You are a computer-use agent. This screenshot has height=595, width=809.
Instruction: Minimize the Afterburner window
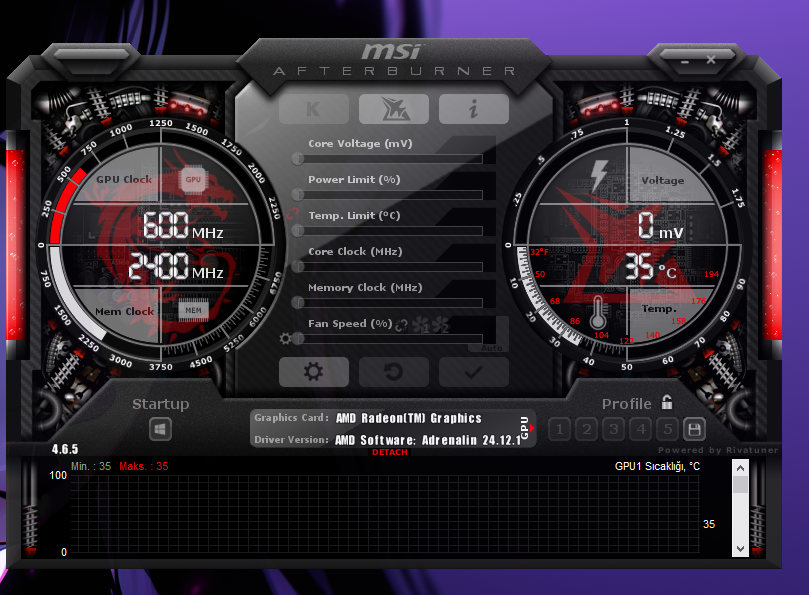click(x=685, y=61)
